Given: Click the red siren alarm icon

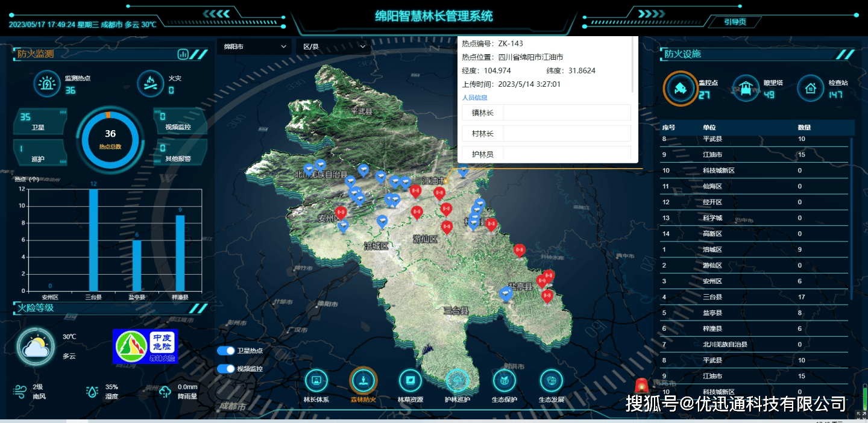Looking at the screenshot, I should click(642, 384).
